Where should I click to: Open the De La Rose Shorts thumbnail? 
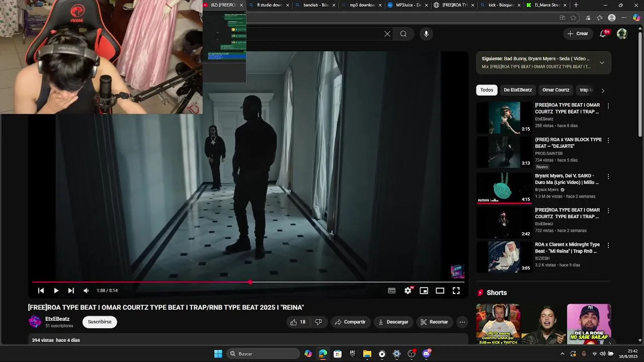[589, 324]
